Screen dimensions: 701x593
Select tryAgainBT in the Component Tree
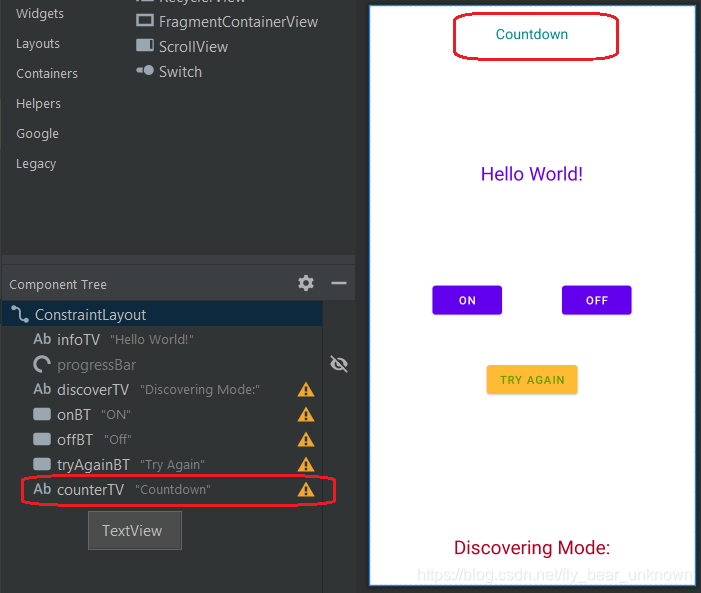click(x=162, y=465)
